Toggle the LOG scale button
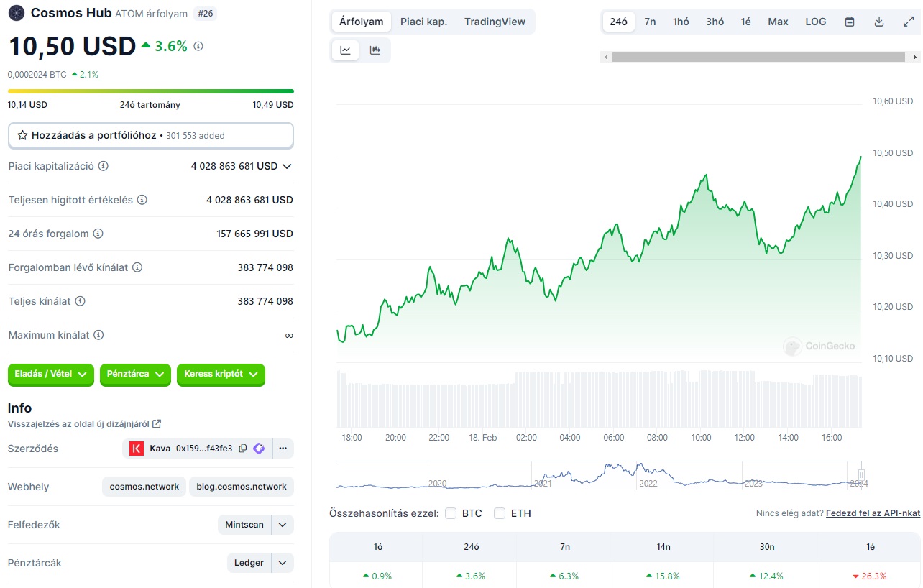This screenshot has height=588, width=923. pos(816,22)
